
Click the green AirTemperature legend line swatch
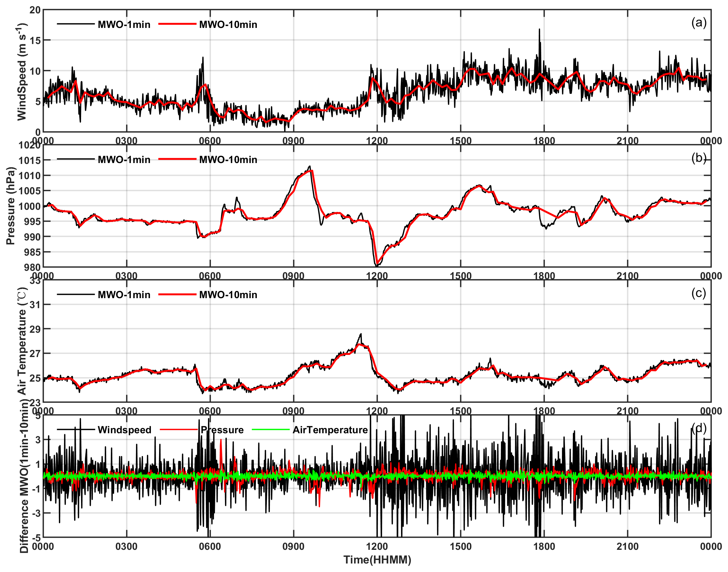270,430
